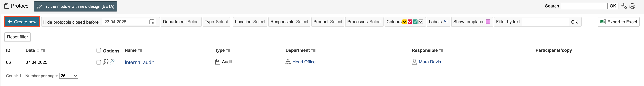Click the wrench settings icon near Search
The image size is (644, 86).
tap(624, 6)
